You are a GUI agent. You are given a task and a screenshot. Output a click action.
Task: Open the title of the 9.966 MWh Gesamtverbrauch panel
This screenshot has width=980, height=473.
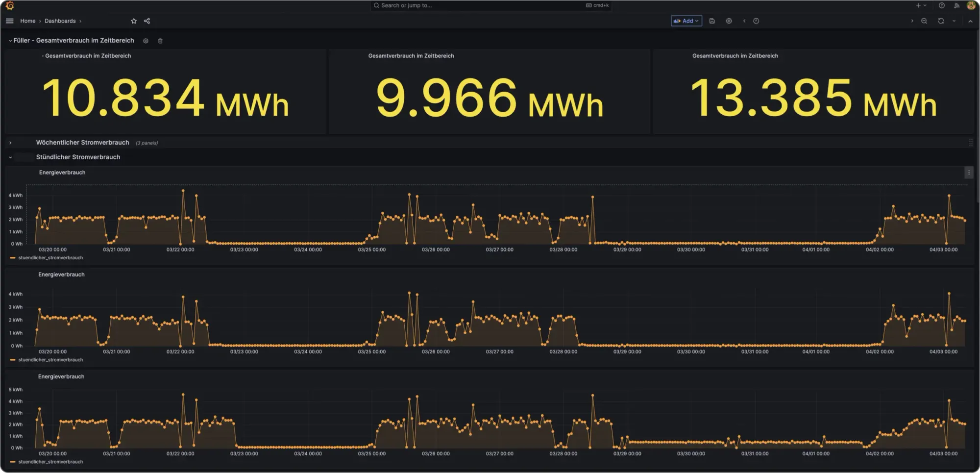pyautogui.click(x=411, y=56)
